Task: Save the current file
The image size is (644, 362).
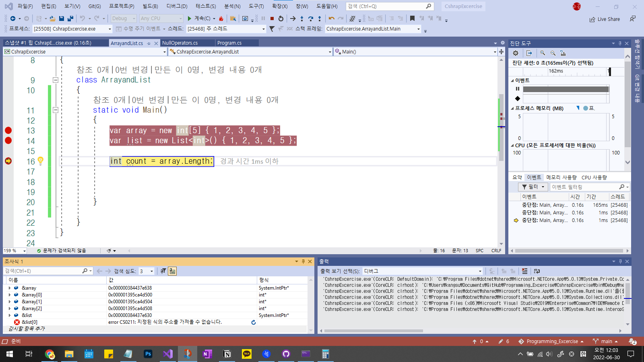Action: (62, 19)
